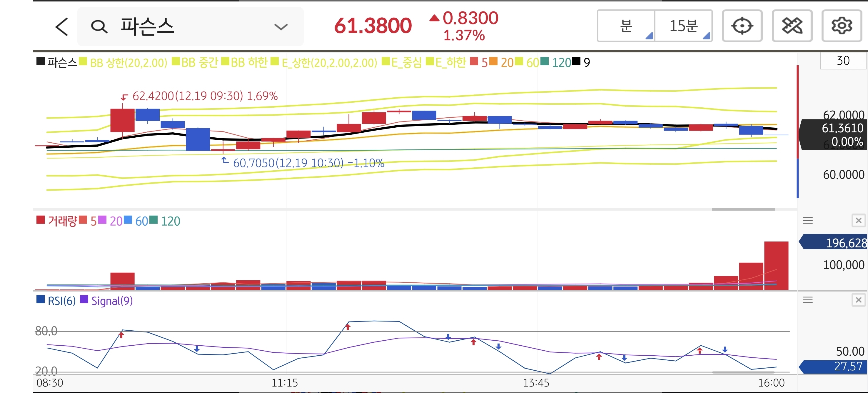
Task: Tap the back arrow icon
Action: [x=62, y=27]
